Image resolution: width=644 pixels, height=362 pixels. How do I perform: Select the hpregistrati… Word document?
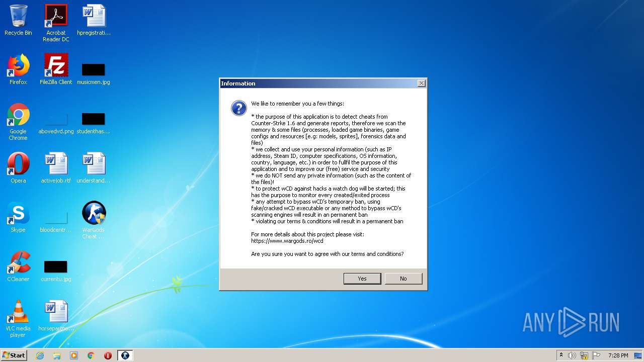pyautogui.click(x=94, y=20)
